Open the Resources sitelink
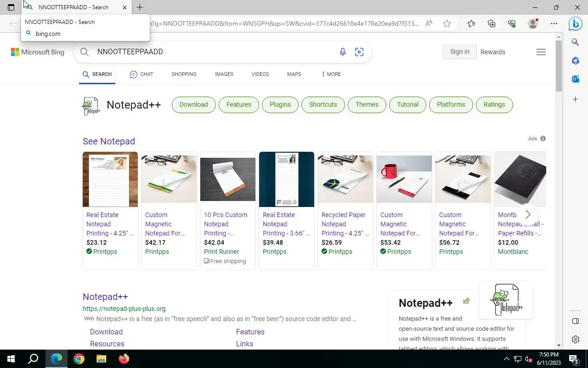Screen dimensions: 588x368 [x=107, y=344]
